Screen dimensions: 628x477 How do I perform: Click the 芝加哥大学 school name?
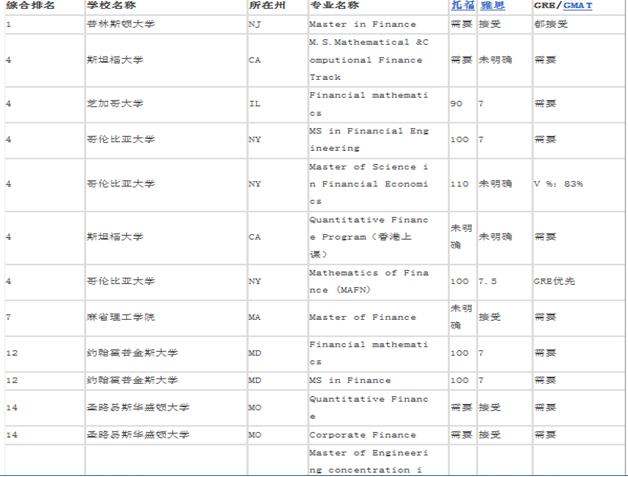click(110, 103)
